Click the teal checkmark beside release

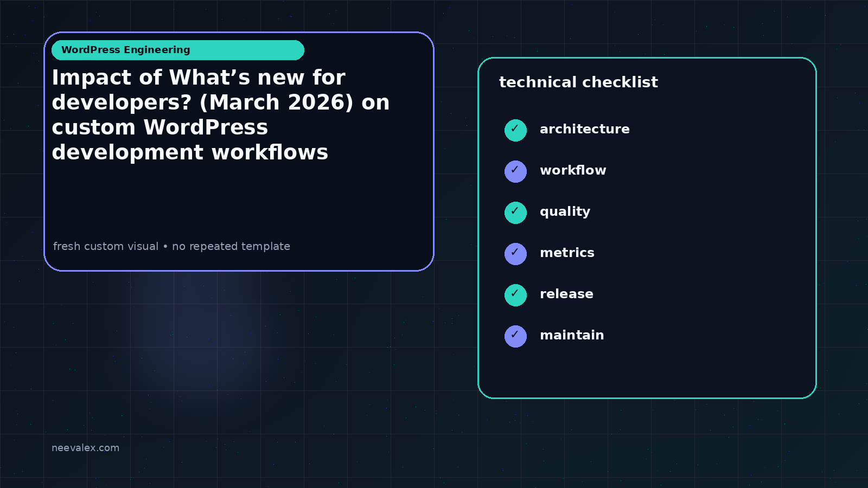point(515,295)
